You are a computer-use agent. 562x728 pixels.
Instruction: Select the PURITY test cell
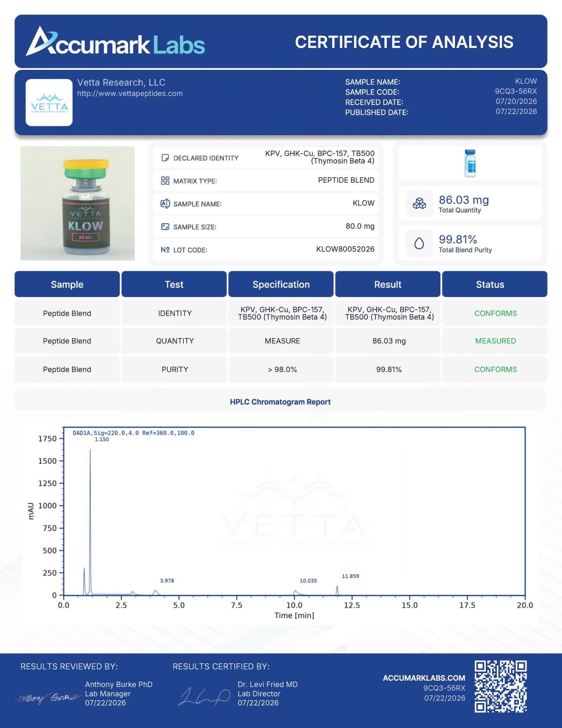click(x=174, y=369)
